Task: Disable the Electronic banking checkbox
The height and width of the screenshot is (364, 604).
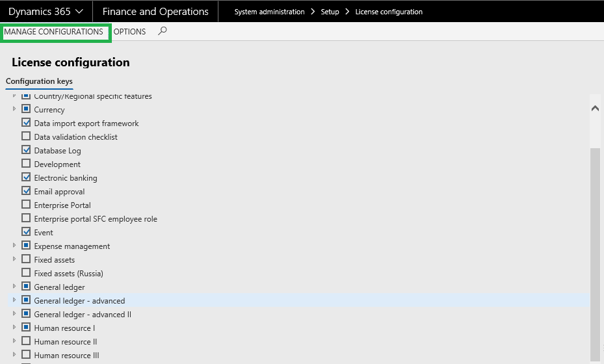Action: click(x=26, y=177)
